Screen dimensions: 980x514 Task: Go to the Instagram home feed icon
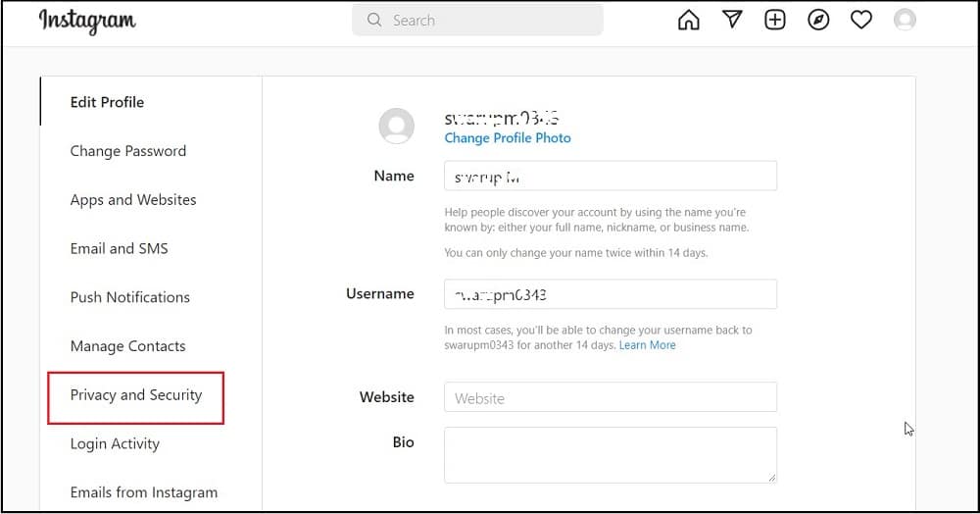click(688, 20)
